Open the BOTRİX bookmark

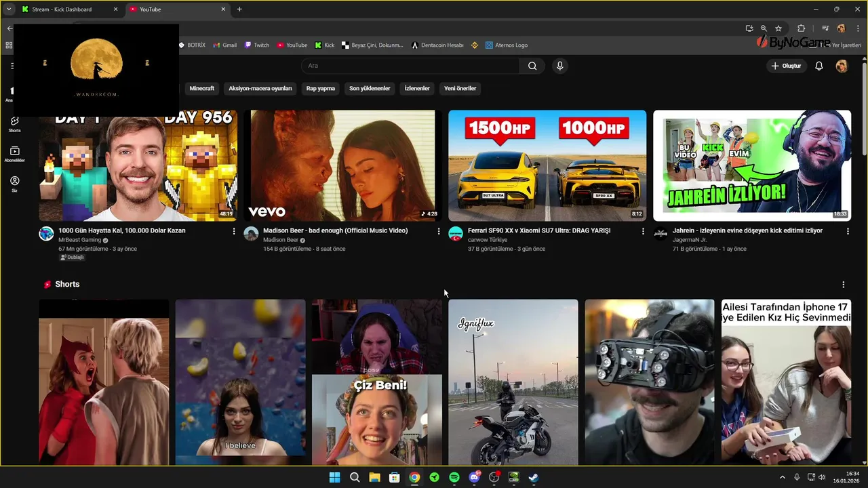pyautogui.click(x=192, y=45)
